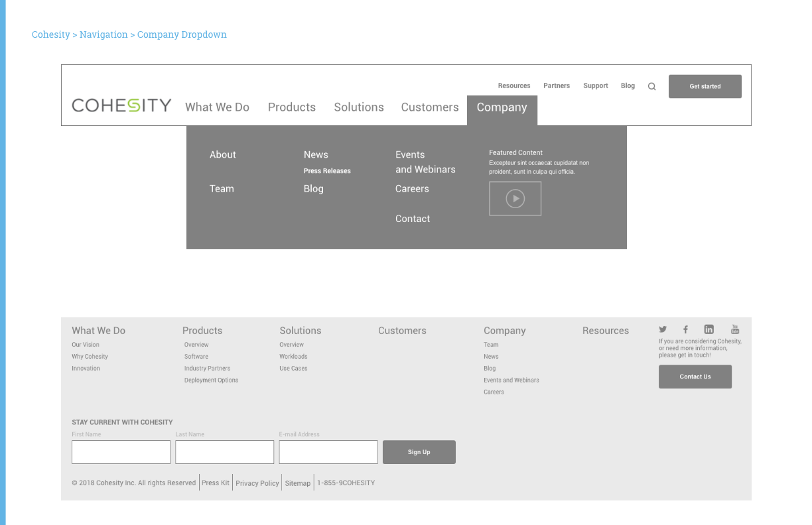812x525 pixels.
Task: Focus the E-mail Address input field
Action: (328, 452)
